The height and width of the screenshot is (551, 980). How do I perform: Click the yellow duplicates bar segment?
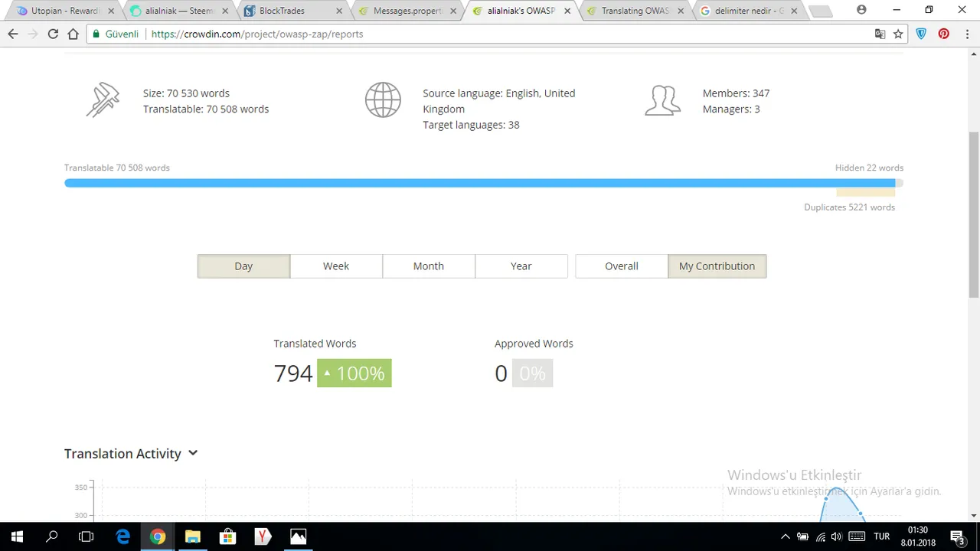pyautogui.click(x=865, y=192)
